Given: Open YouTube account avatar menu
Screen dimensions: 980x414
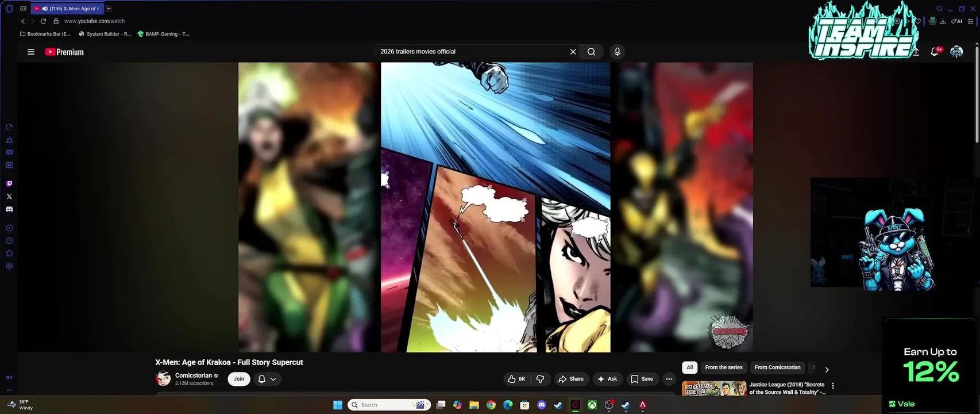Looking at the screenshot, I should click(x=956, y=52).
